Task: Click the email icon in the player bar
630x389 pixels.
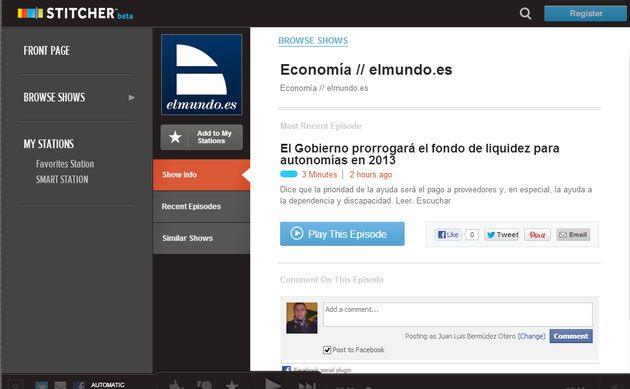Action: [x=60, y=385]
